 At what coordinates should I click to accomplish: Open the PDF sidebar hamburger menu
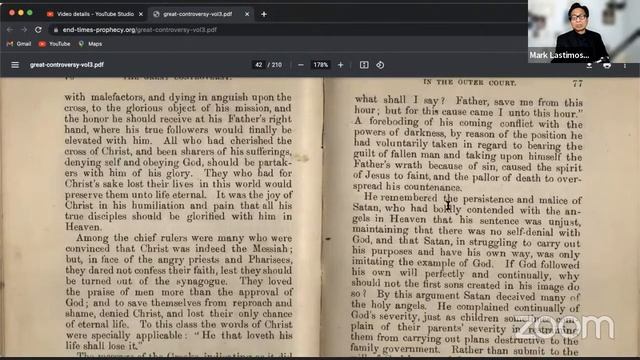click(15, 65)
